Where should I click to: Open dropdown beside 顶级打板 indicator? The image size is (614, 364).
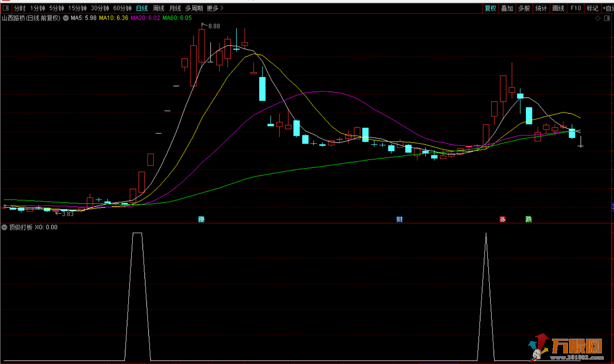[4, 227]
